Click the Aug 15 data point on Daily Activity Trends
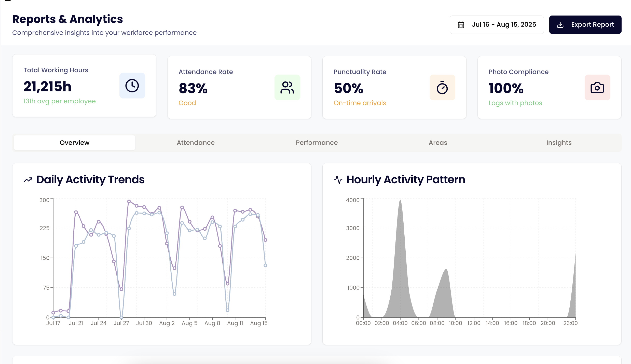The image size is (631, 364). (265, 240)
